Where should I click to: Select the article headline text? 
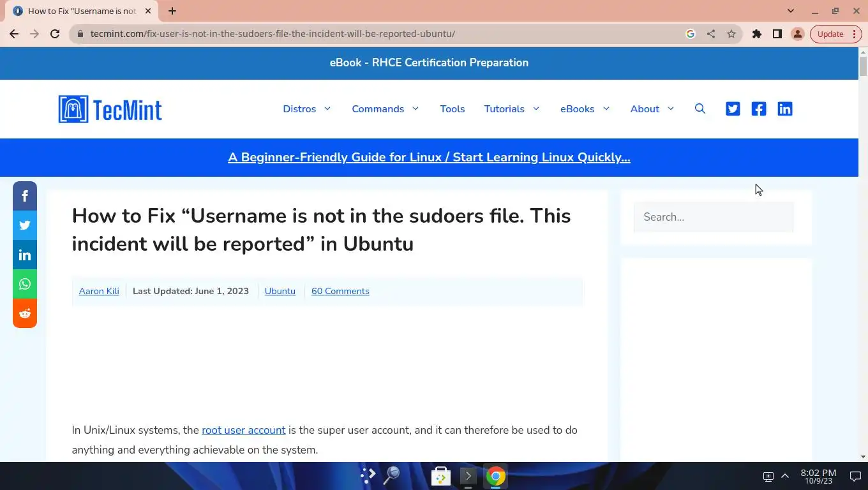pos(321,230)
